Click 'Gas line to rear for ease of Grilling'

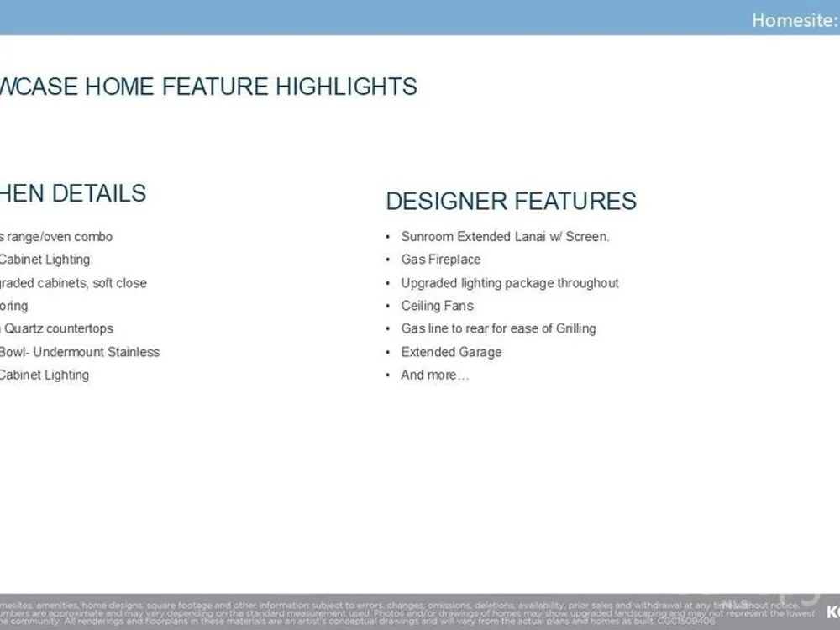coord(498,328)
